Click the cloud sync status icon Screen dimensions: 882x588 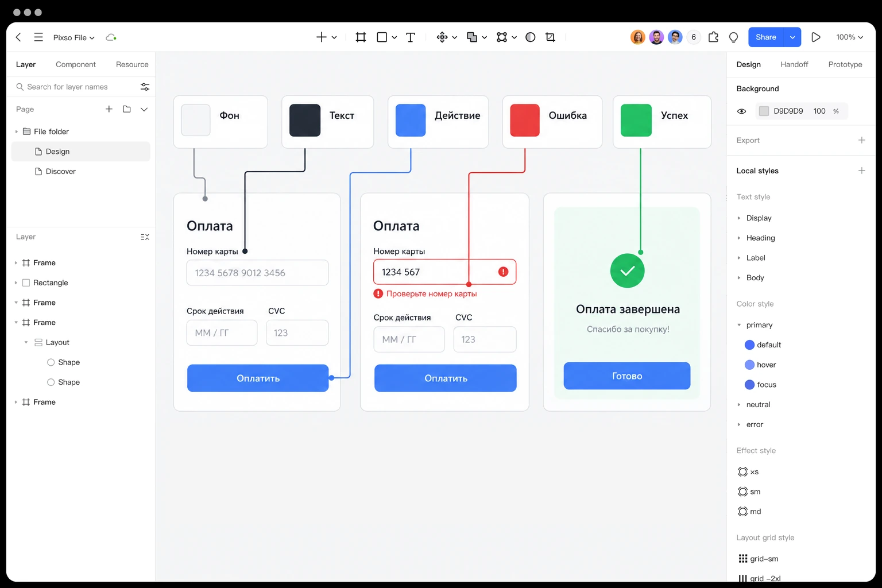(111, 37)
